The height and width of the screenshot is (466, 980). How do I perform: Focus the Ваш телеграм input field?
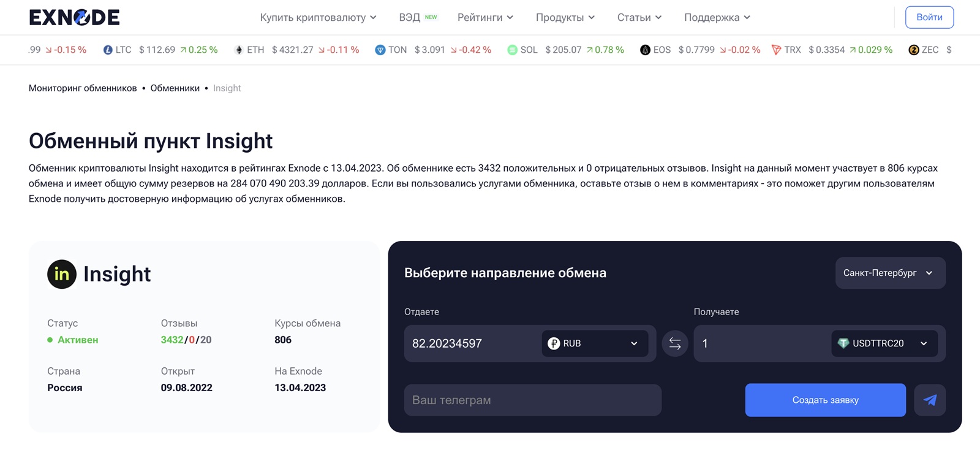(532, 400)
